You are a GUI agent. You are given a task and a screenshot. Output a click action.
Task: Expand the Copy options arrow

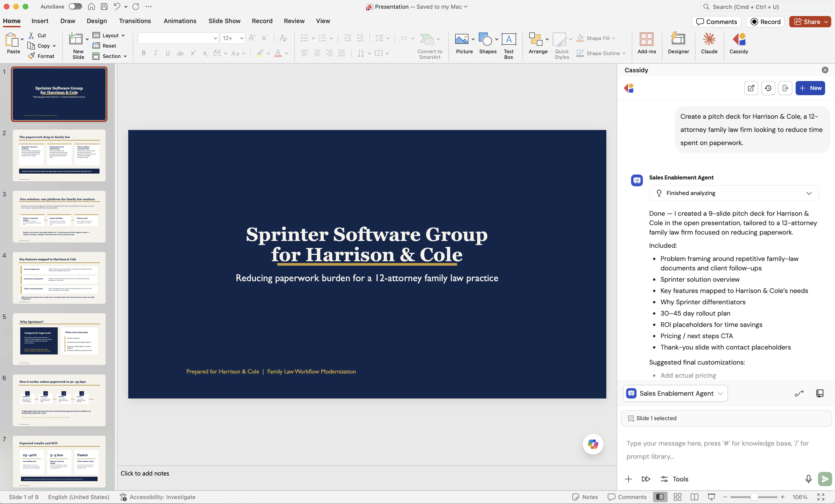pyautogui.click(x=54, y=46)
